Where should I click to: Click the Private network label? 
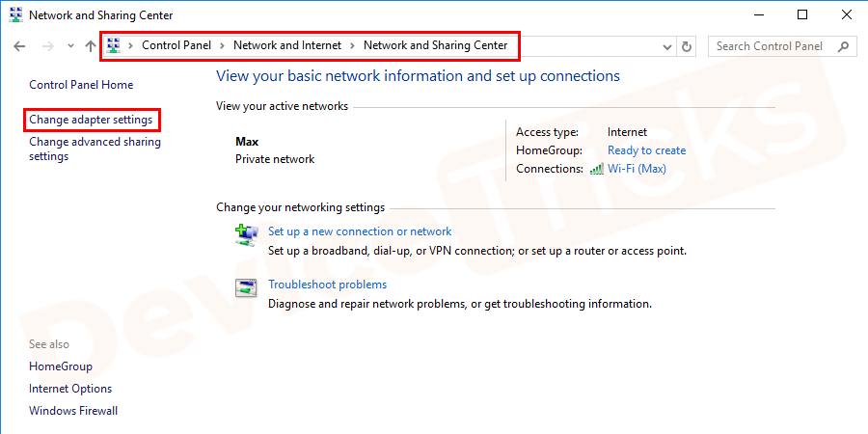coord(275,159)
